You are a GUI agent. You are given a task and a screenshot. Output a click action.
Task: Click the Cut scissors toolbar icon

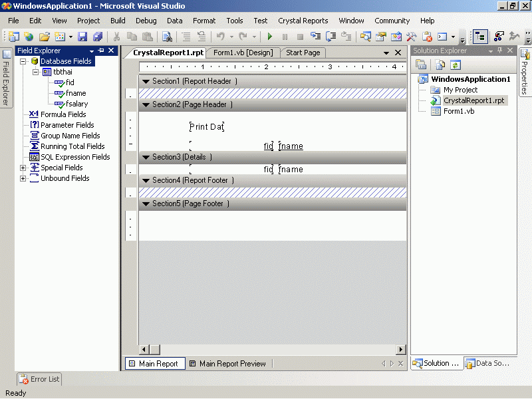coord(116,37)
